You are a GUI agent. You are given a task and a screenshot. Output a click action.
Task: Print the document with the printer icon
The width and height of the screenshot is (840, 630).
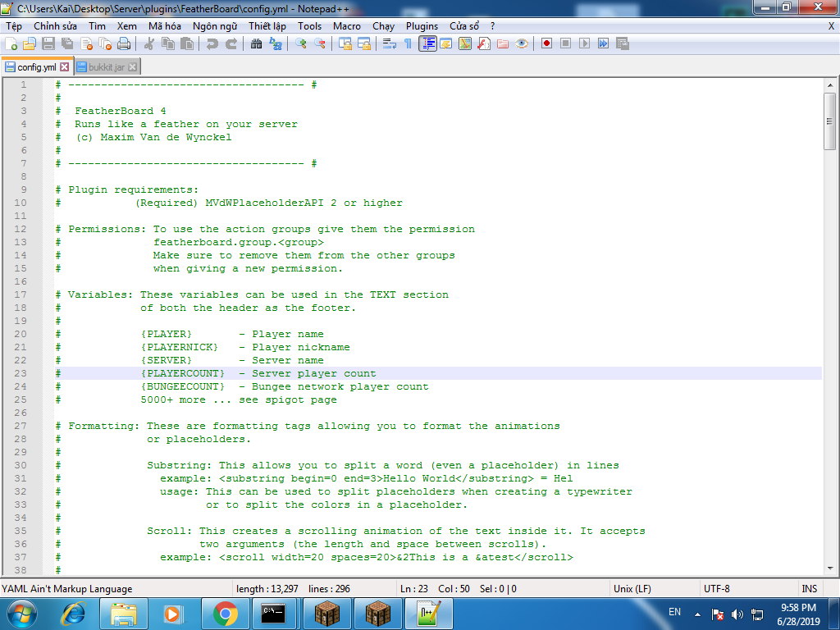click(x=124, y=44)
